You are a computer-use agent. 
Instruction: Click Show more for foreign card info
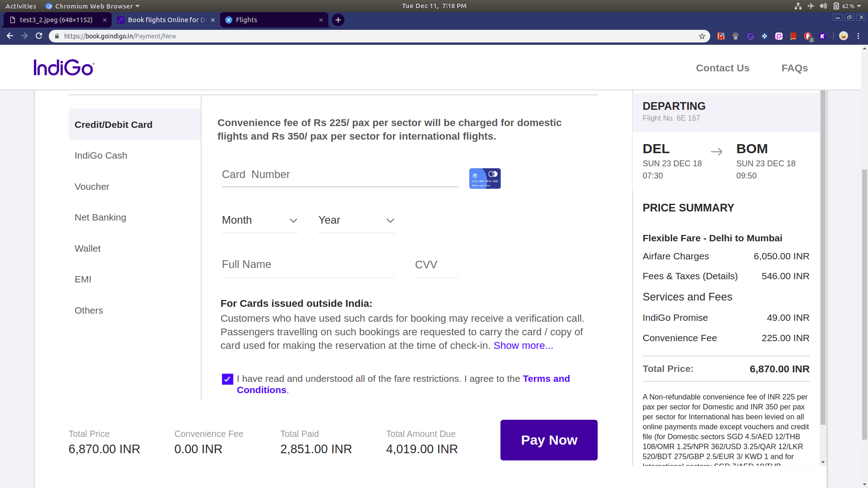pos(523,346)
